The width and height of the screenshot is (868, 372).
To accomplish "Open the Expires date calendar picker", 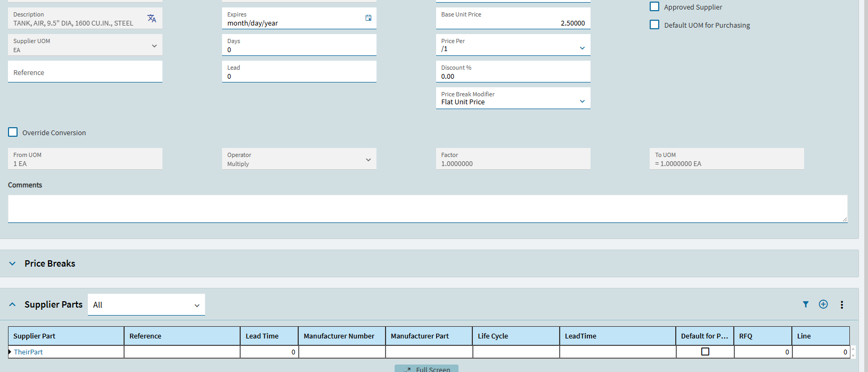I will 368,18.
